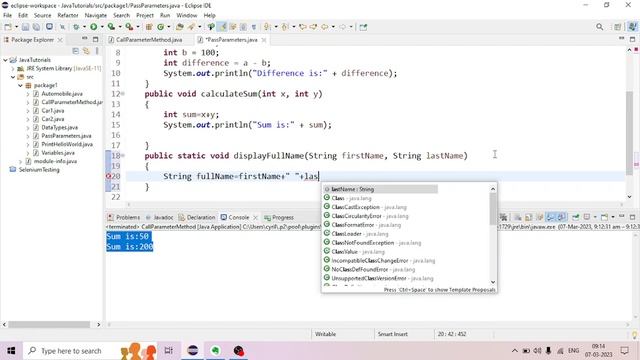Switch to the Declaration tab
Viewport: 640px width, 360px height.
click(x=197, y=217)
